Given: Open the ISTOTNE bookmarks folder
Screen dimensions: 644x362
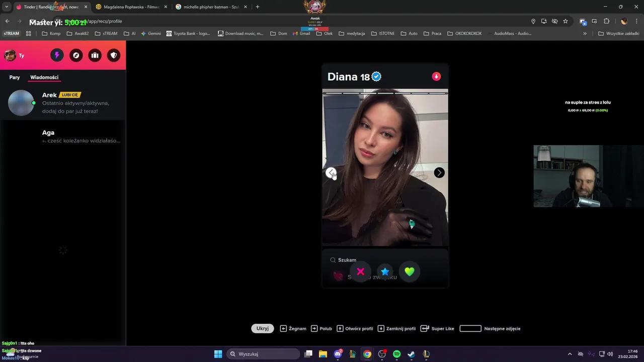Looking at the screenshot, I should (383, 34).
